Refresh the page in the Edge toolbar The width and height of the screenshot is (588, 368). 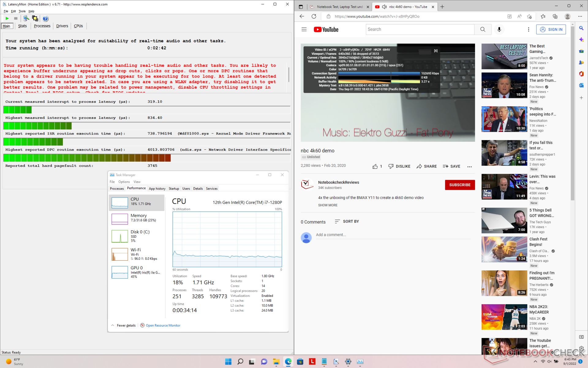(314, 16)
